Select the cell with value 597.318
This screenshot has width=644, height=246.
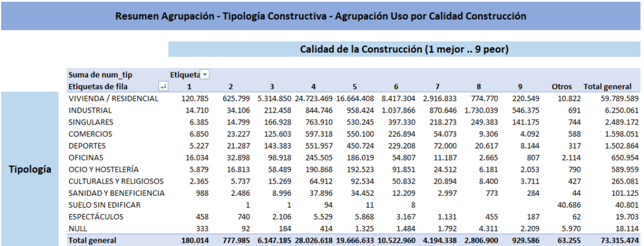pos(318,134)
